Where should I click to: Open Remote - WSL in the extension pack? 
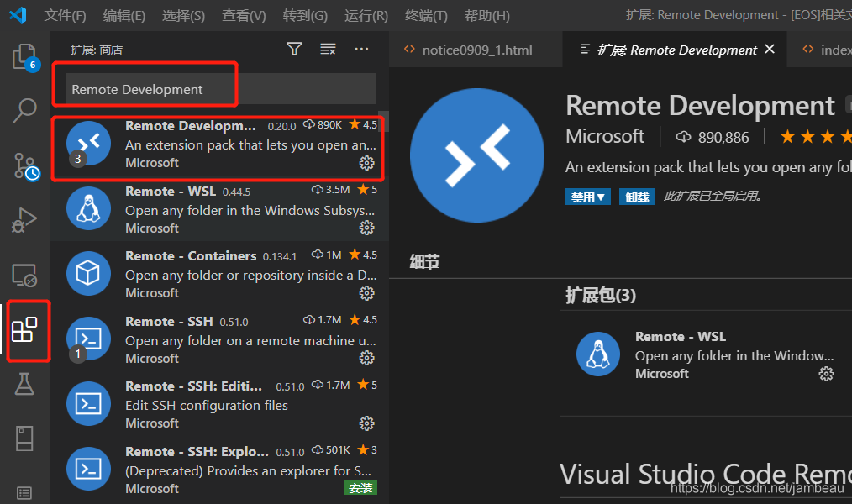pyautogui.click(x=707, y=354)
